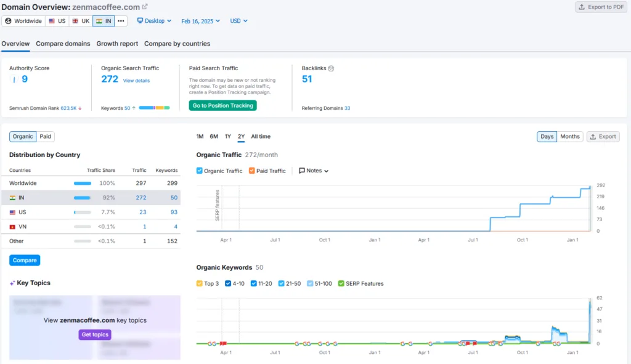
Task: Open the Compare by countries tab
Action: [177, 44]
